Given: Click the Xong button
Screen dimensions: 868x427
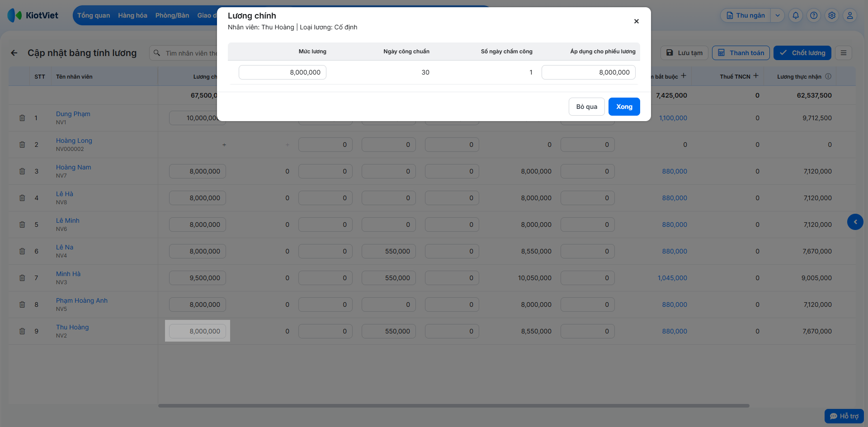Looking at the screenshot, I should (624, 107).
